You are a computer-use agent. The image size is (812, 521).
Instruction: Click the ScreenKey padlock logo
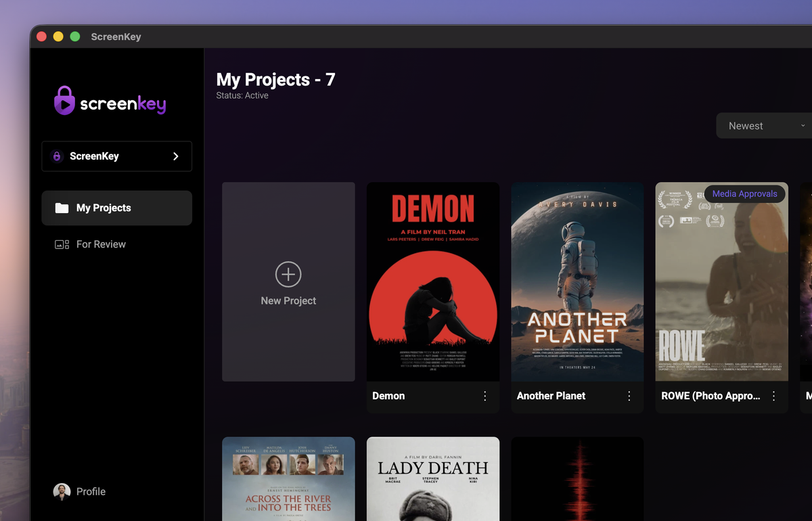point(64,100)
